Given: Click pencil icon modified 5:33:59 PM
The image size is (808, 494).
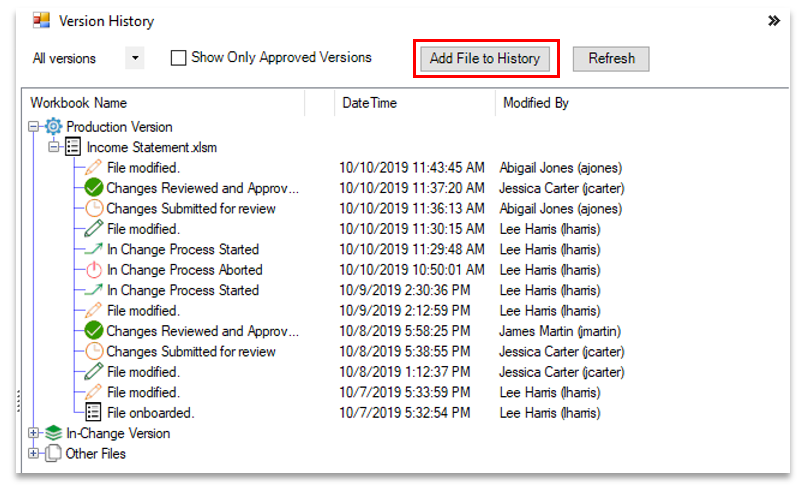Looking at the screenshot, I should (x=93, y=392).
